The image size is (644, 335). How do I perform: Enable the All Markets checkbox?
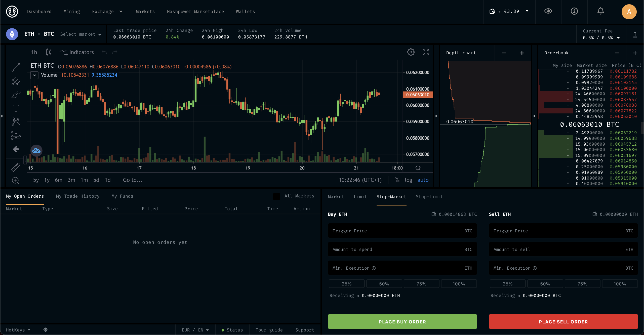(276, 196)
